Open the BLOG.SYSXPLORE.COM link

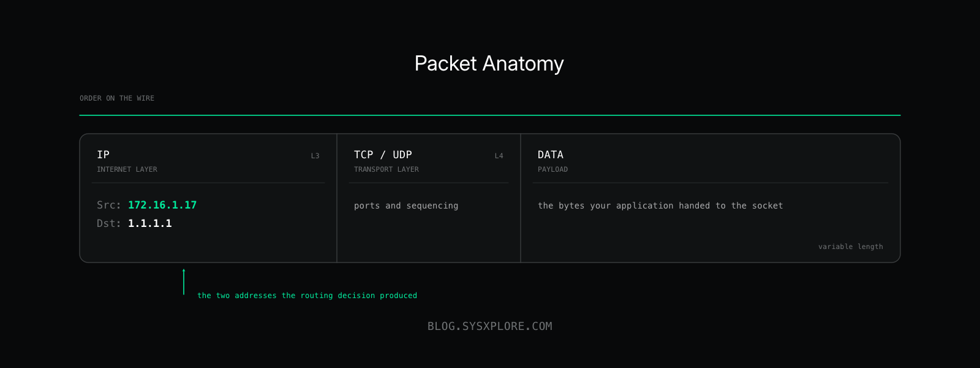(x=490, y=326)
